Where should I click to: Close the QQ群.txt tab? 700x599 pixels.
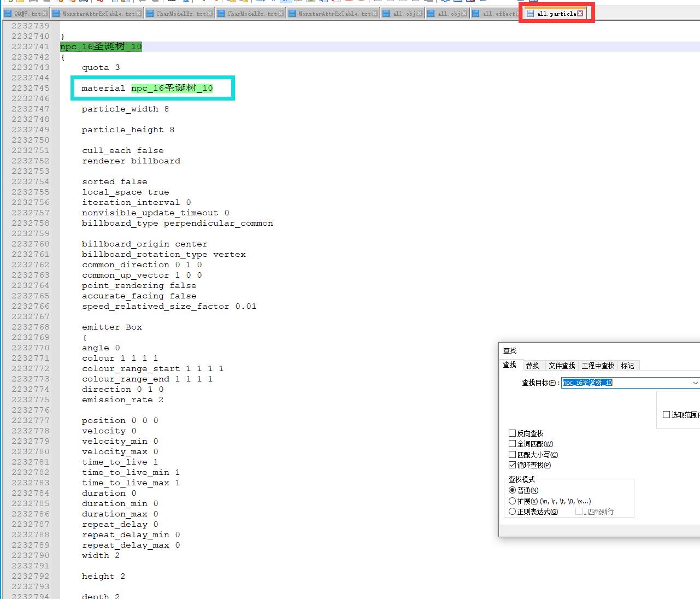point(44,14)
